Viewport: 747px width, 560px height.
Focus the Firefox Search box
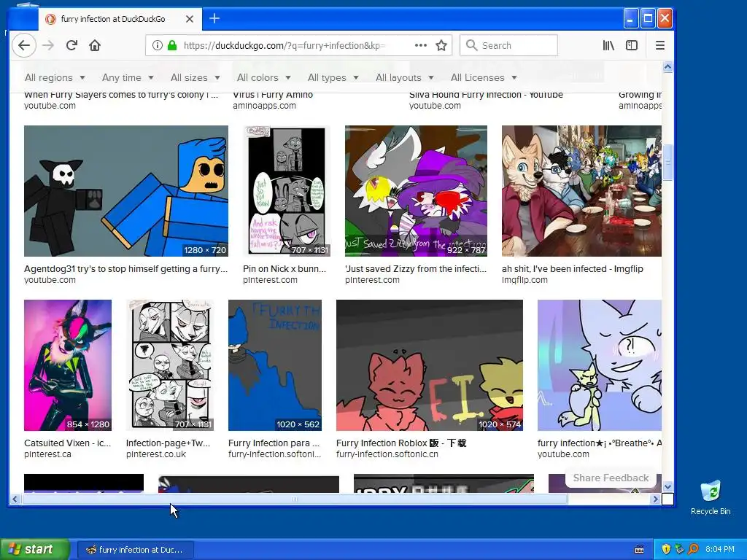click(x=508, y=45)
